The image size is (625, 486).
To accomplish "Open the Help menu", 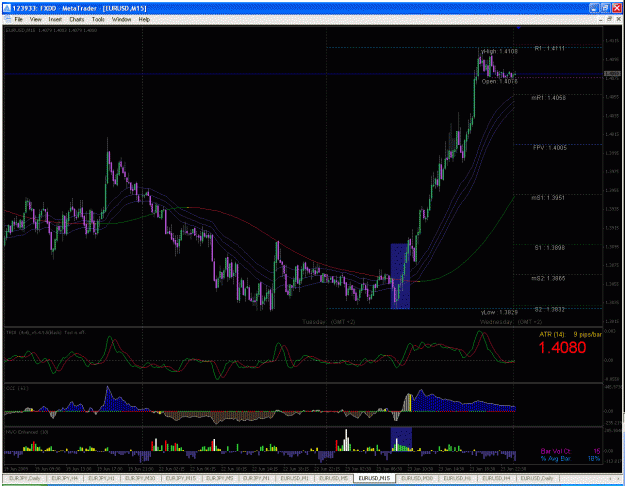I will (x=144, y=19).
